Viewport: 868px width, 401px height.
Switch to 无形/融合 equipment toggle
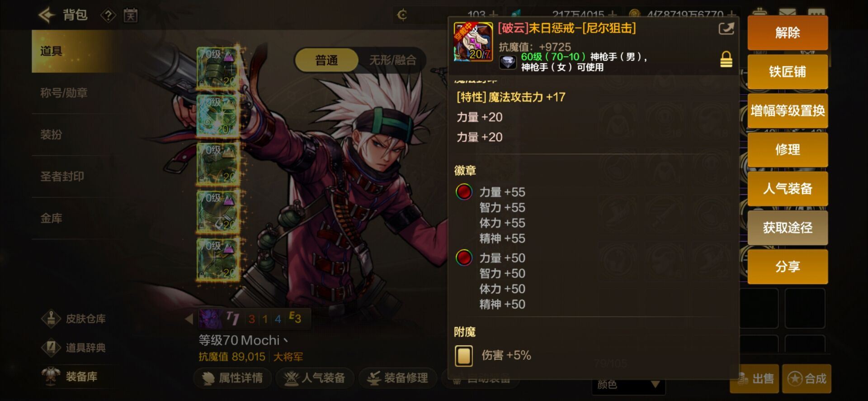point(392,60)
